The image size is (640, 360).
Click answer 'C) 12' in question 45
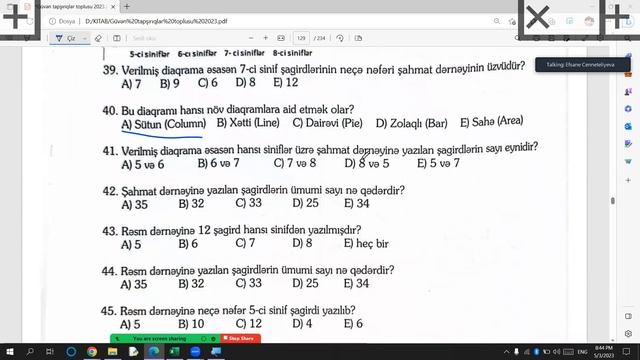pos(249,324)
